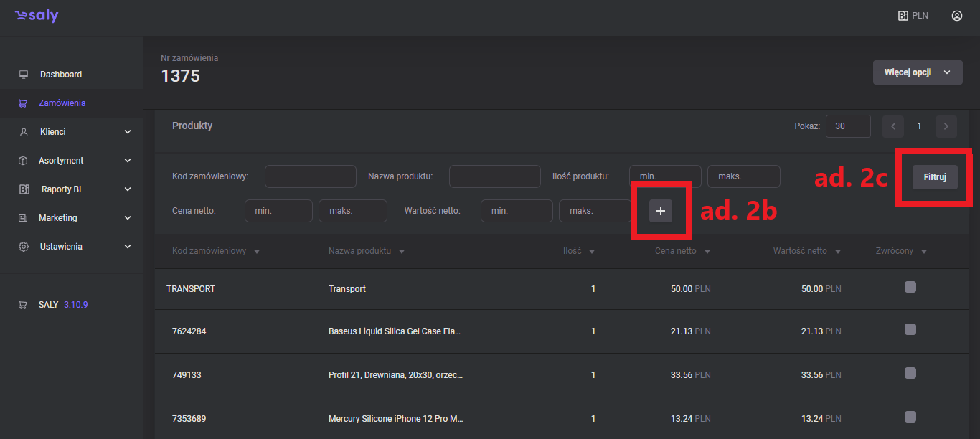Click the Pokaż page size field
This screenshot has height=439, width=980.
848,126
